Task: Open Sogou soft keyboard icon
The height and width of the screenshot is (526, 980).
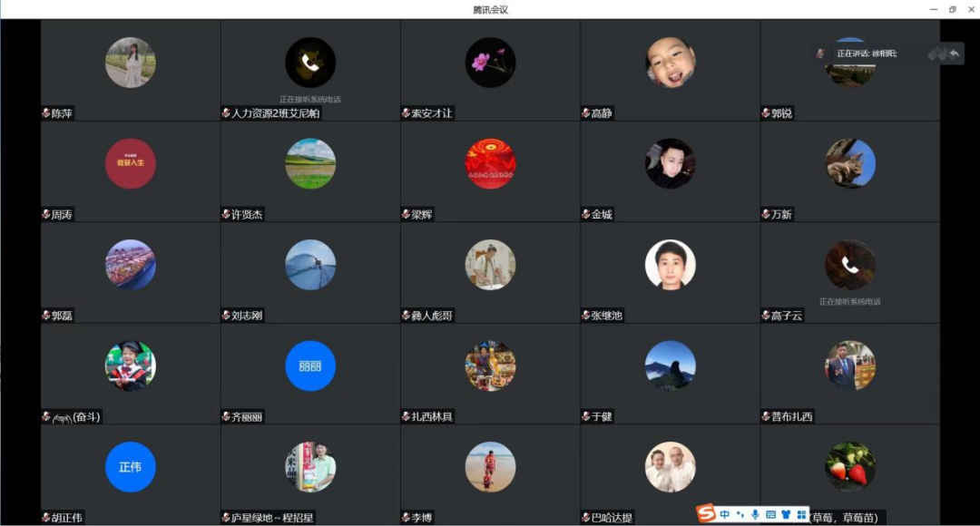Action: [x=770, y=514]
